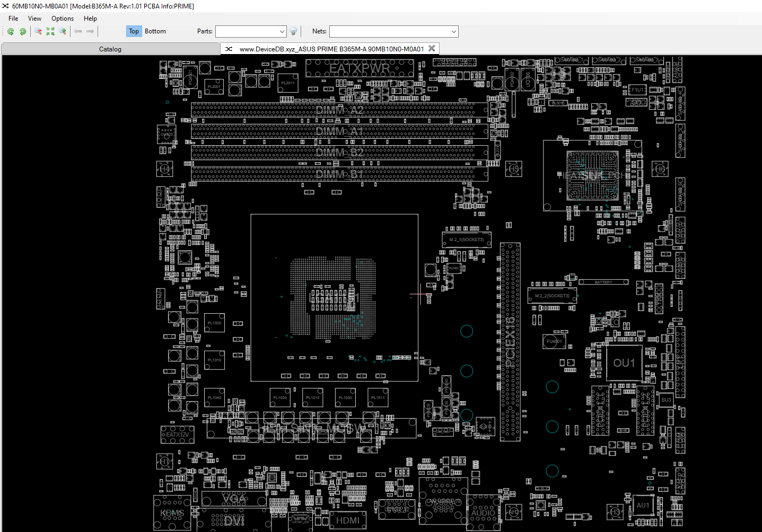This screenshot has width=762, height=532.
Task: Fit the board to the window
Action: click(50, 32)
